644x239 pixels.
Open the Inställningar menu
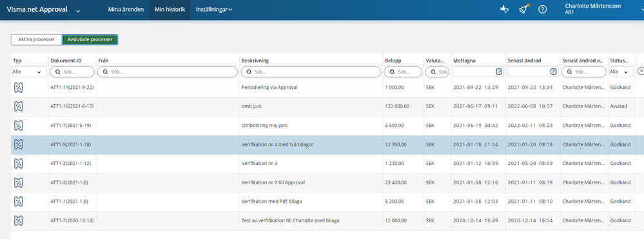pos(214,10)
